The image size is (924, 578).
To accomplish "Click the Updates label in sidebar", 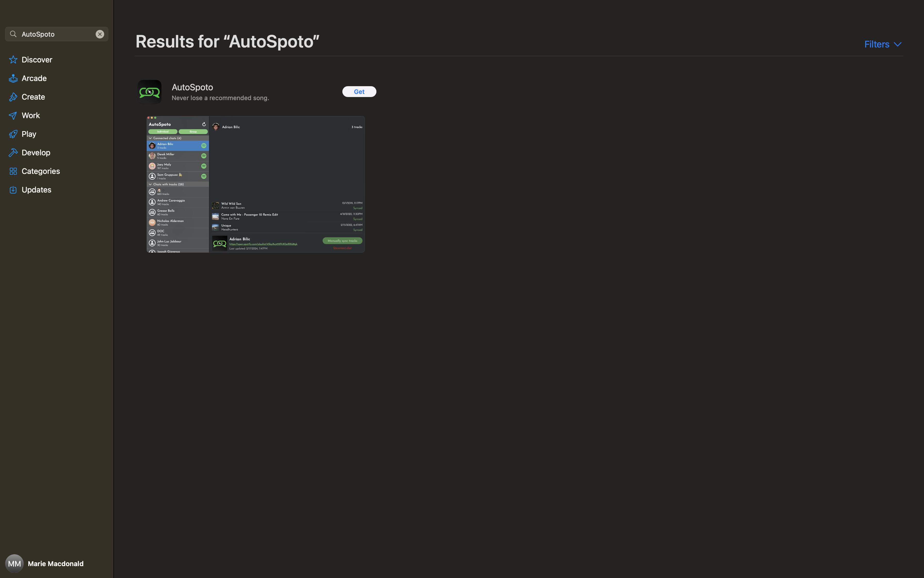I will [x=37, y=190].
